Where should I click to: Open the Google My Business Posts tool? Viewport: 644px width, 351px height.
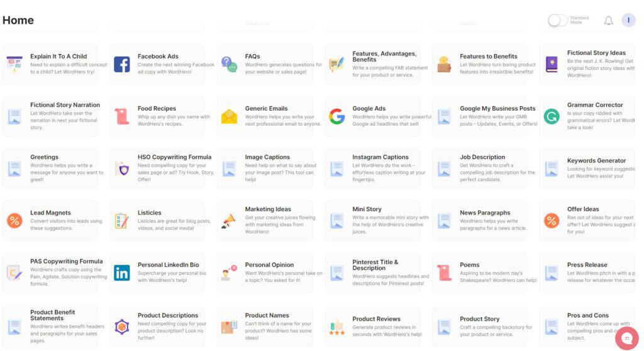[480, 116]
